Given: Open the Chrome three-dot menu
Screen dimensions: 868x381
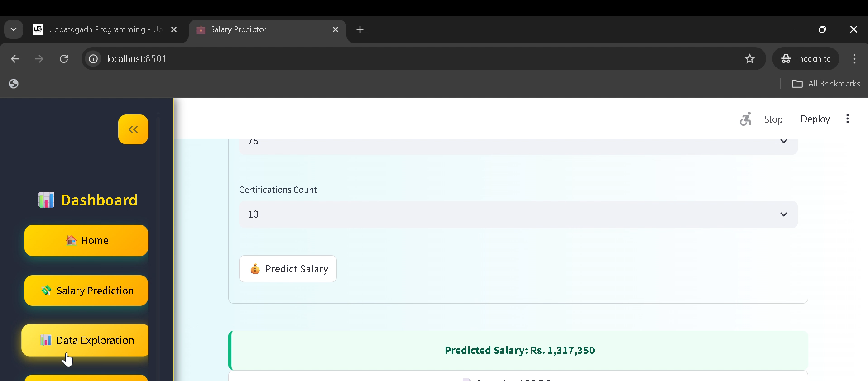Looking at the screenshot, I should pos(854,59).
